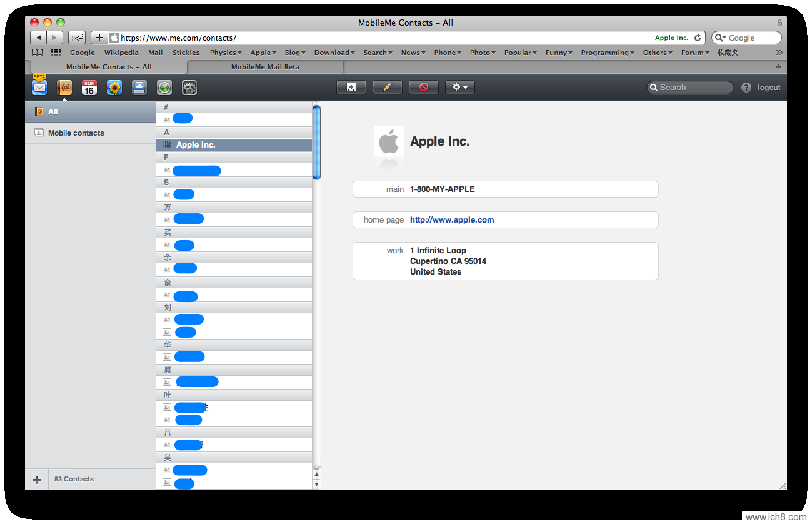Open the Gallery sunflower icon
Screen dimensions: 812x524
[114, 88]
